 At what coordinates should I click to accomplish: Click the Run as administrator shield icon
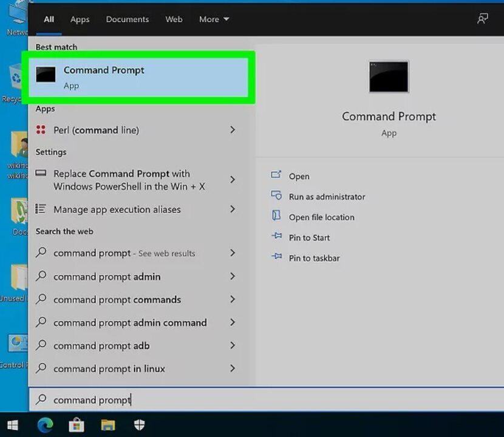pos(276,195)
